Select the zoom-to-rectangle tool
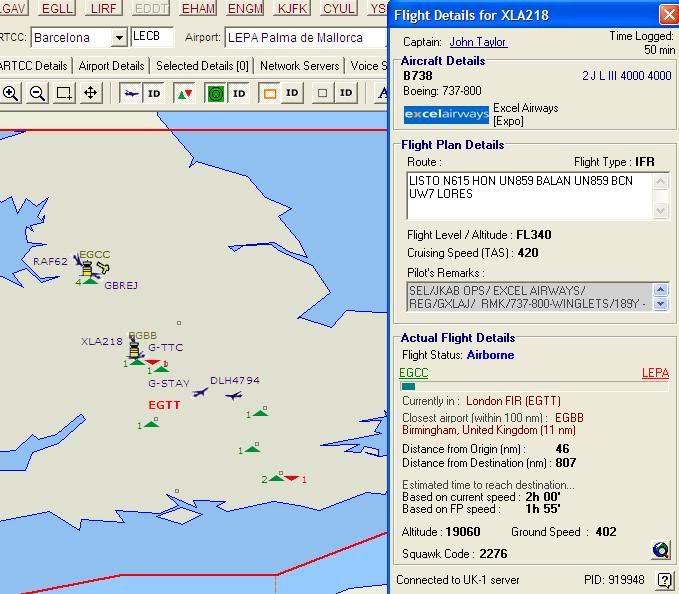679x594 pixels. [x=64, y=93]
